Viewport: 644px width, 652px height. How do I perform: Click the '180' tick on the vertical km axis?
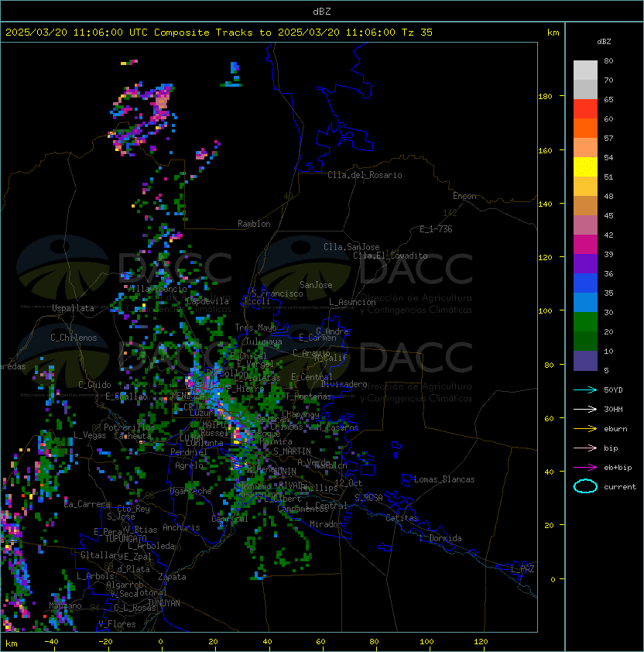click(545, 96)
